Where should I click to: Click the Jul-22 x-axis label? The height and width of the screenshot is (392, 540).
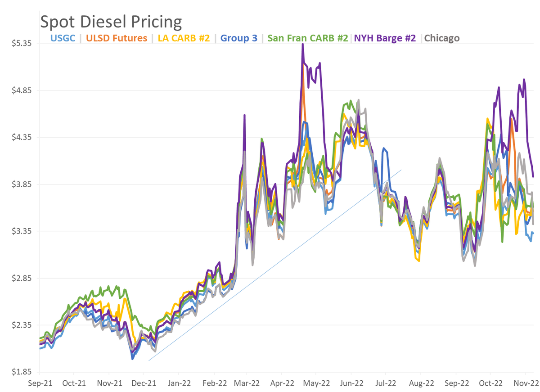[x=386, y=383]
